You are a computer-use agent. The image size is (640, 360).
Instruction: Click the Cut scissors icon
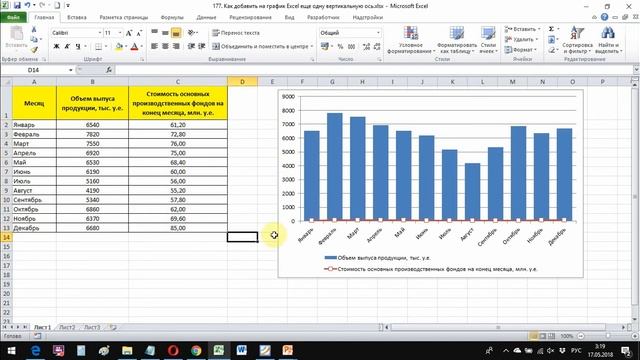click(x=34, y=29)
